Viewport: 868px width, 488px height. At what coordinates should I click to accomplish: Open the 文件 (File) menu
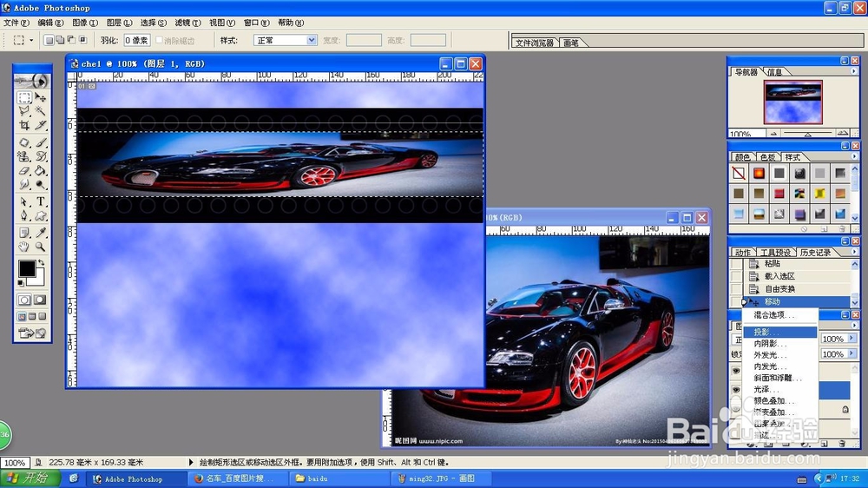[16, 23]
